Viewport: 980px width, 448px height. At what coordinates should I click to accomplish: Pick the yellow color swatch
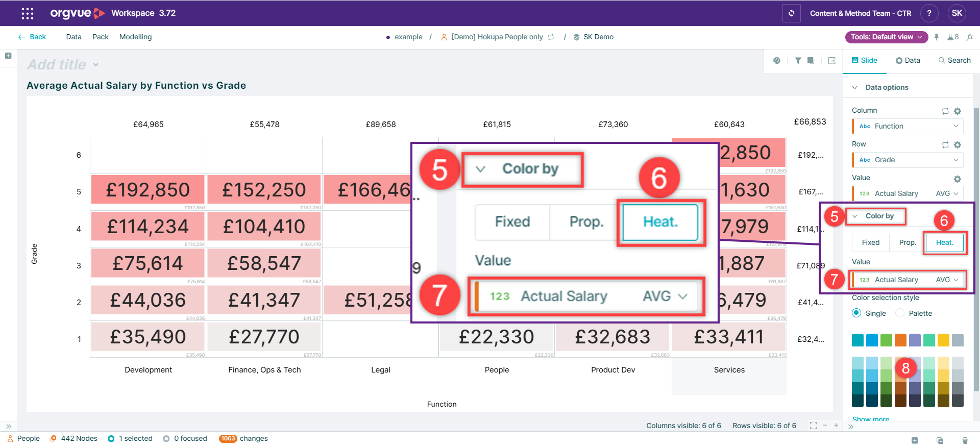(943, 340)
